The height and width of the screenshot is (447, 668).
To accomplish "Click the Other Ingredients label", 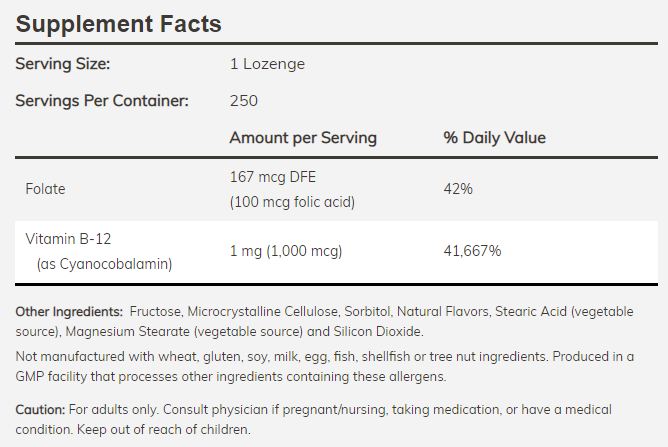I will tap(70, 312).
